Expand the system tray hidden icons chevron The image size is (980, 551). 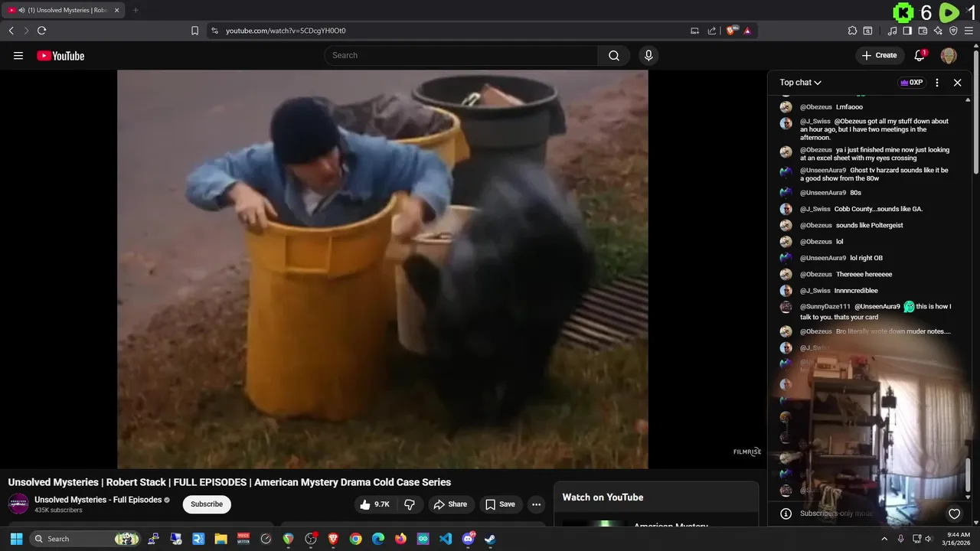click(x=885, y=539)
